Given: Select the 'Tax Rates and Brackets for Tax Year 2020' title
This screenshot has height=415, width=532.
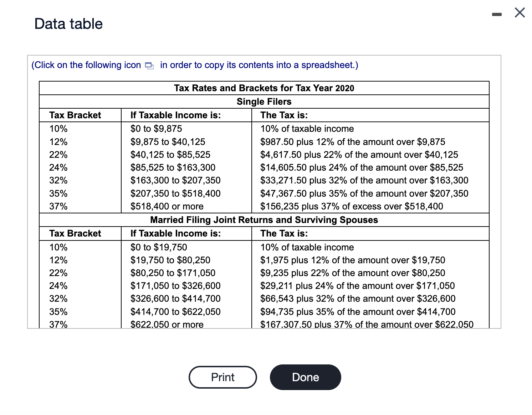Looking at the screenshot, I should tap(264, 88).
